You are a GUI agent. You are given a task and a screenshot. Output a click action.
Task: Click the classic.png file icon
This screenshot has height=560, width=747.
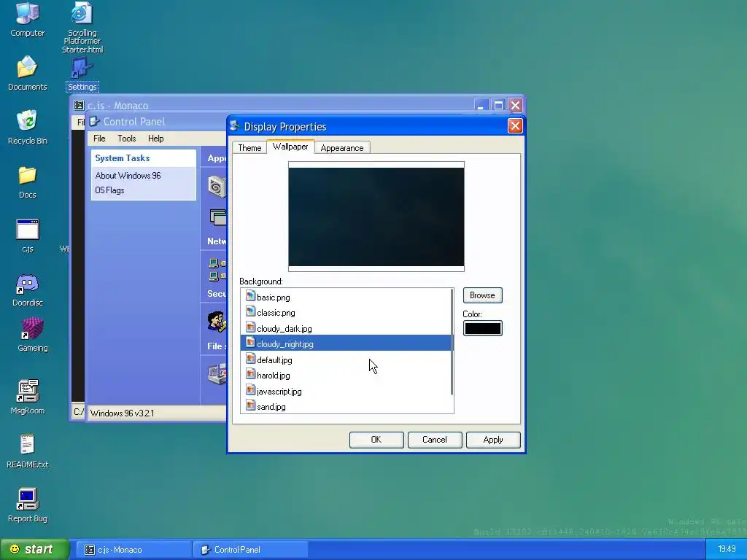coord(251,312)
